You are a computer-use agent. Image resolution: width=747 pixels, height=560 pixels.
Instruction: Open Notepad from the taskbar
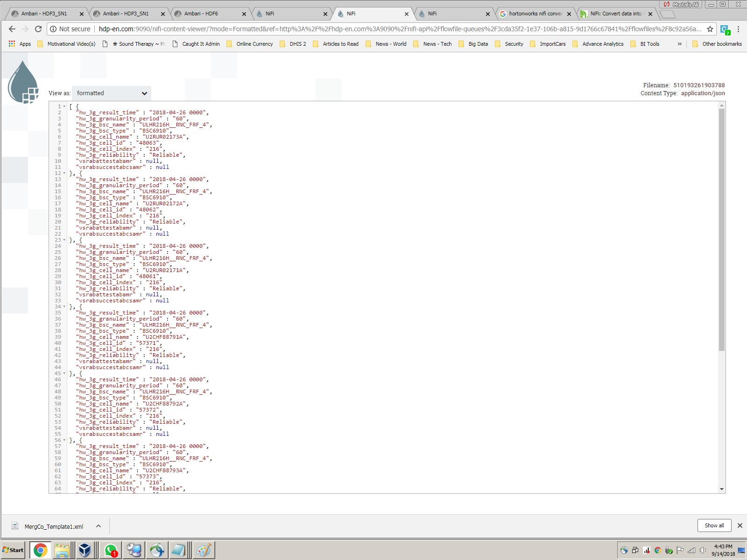(179, 550)
